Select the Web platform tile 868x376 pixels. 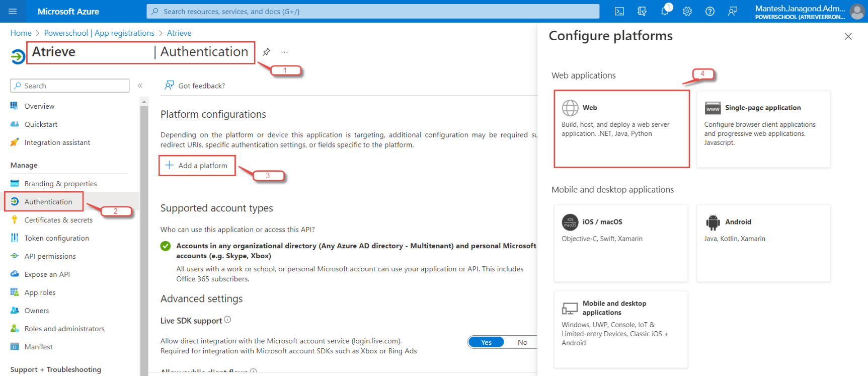tap(621, 129)
